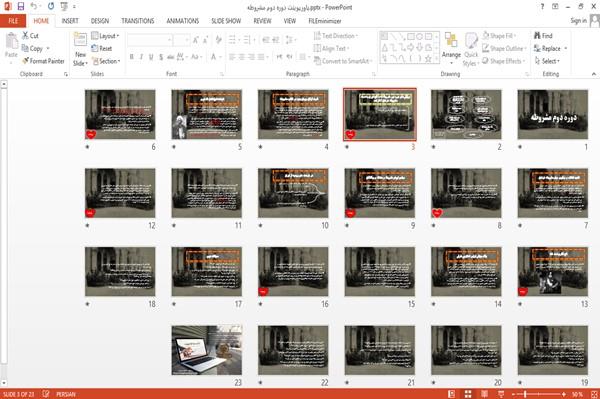
Task: Select the Format Painter tool
Action: coord(43,61)
